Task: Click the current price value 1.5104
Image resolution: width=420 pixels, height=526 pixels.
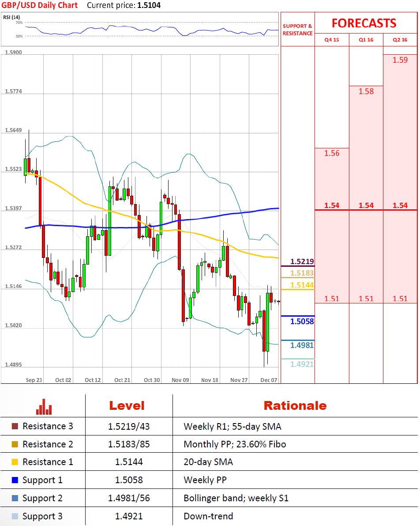Action: [149, 5]
